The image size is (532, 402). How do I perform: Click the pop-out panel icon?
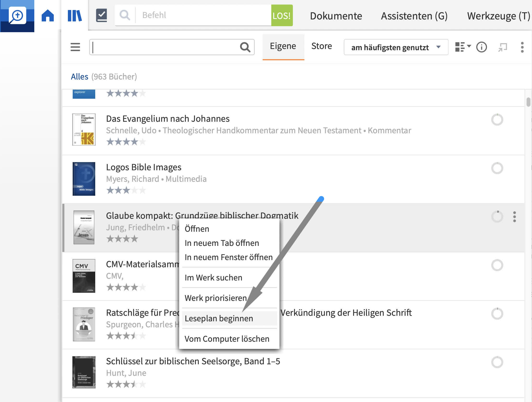(502, 47)
